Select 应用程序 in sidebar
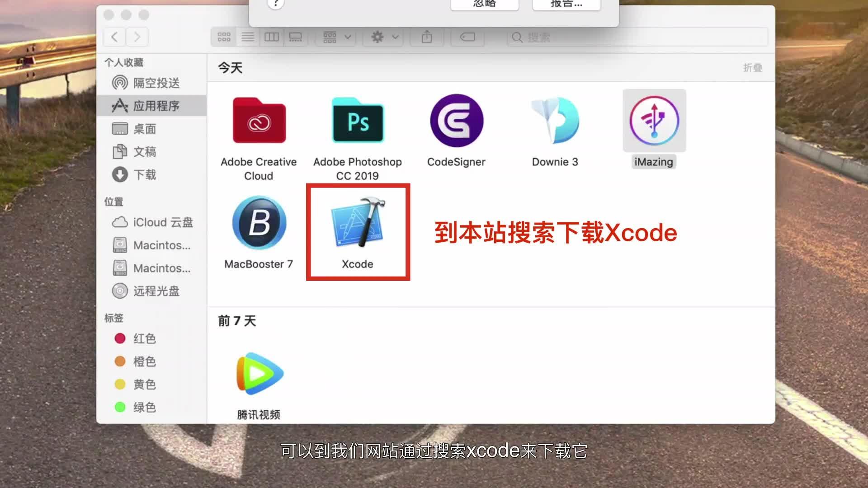Viewport: 868px width, 488px height. tap(151, 106)
